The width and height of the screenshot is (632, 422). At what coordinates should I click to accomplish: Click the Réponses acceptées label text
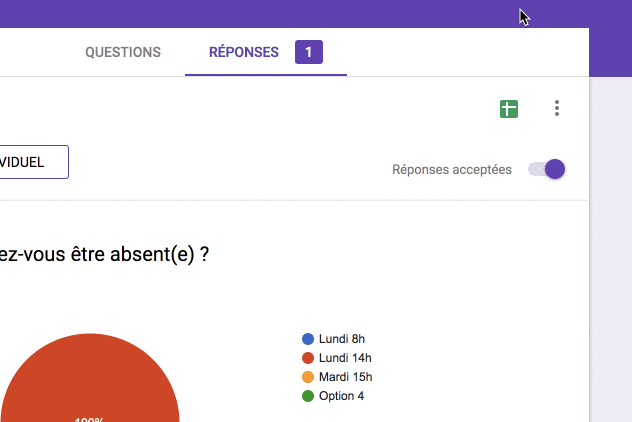point(452,170)
